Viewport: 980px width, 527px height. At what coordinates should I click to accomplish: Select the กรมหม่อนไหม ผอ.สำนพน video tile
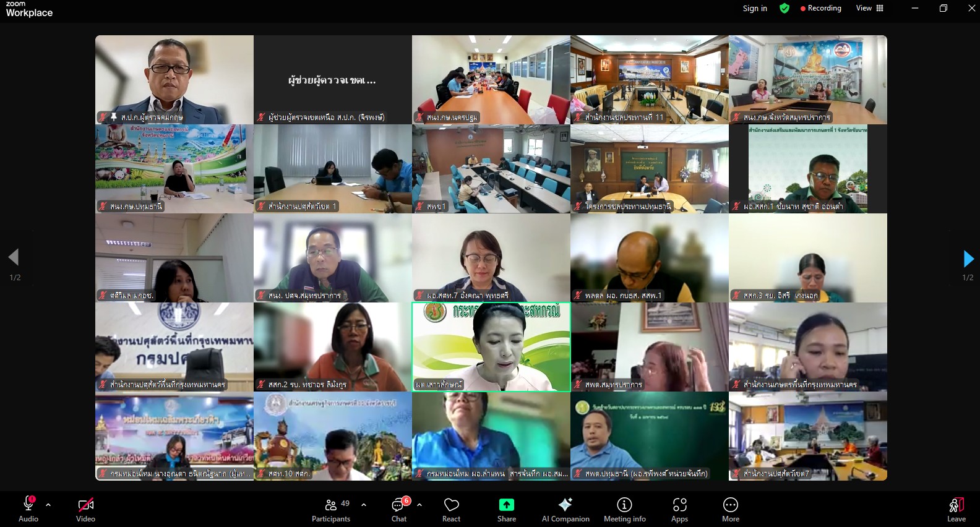tap(491, 436)
